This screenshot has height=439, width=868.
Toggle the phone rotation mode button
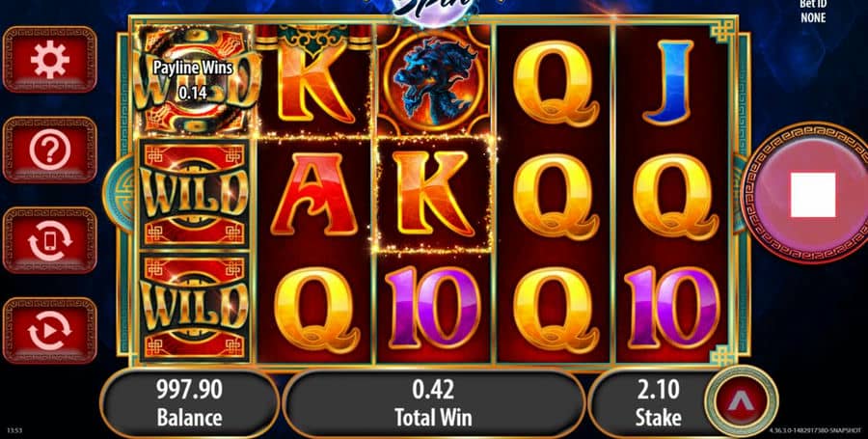pyautogui.click(x=50, y=240)
